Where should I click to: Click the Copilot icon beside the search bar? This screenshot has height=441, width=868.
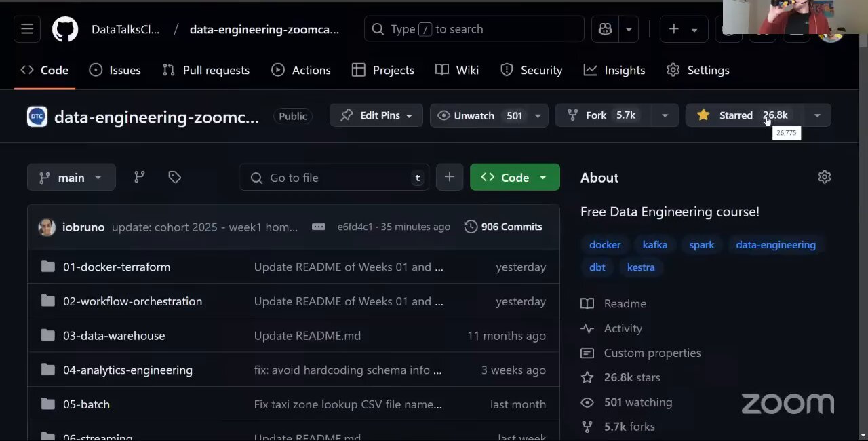coord(604,29)
